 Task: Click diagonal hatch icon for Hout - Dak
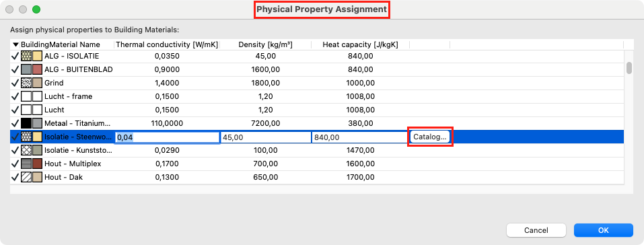click(26, 177)
